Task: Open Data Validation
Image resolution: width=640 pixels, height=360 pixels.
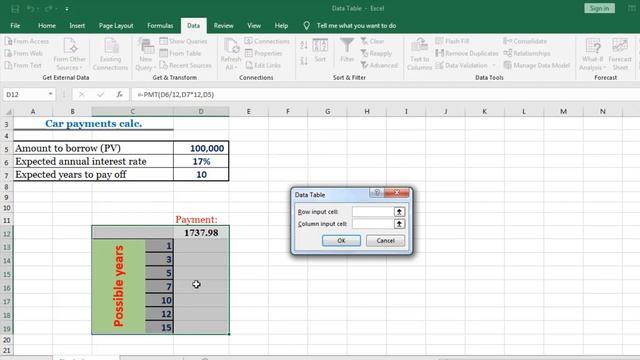Action: click(x=461, y=65)
